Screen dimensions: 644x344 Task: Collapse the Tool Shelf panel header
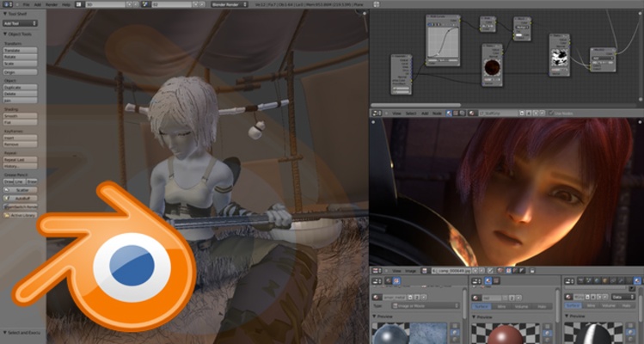16,14
